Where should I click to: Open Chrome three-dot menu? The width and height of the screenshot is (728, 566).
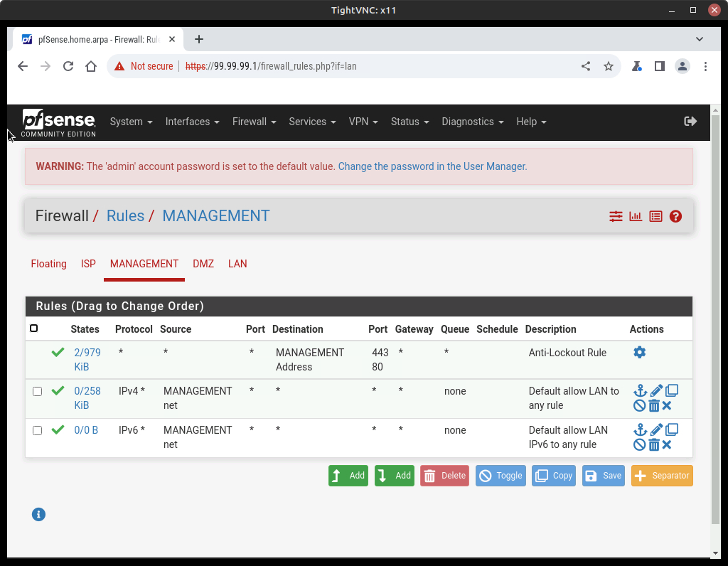click(705, 66)
